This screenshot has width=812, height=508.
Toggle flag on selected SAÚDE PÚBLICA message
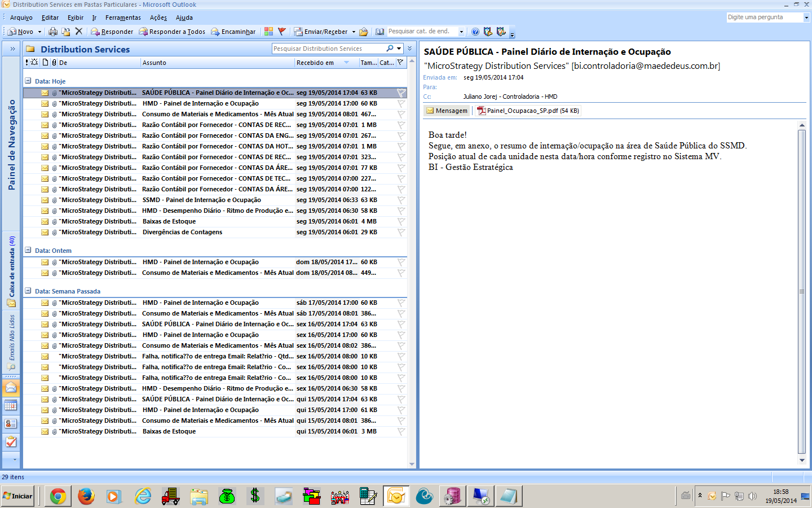pyautogui.click(x=401, y=93)
